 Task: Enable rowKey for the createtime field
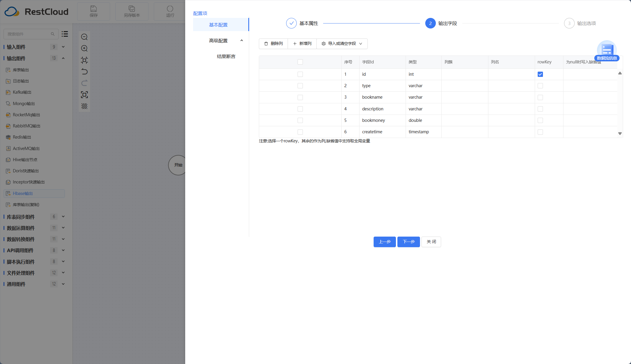tap(540, 132)
